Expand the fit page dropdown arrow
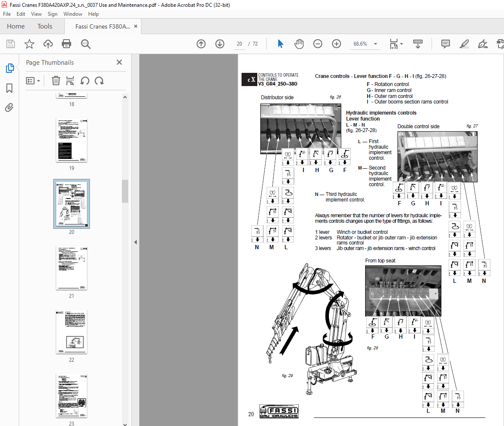Image resolution: width=504 pixels, height=426 pixels. pos(401,44)
